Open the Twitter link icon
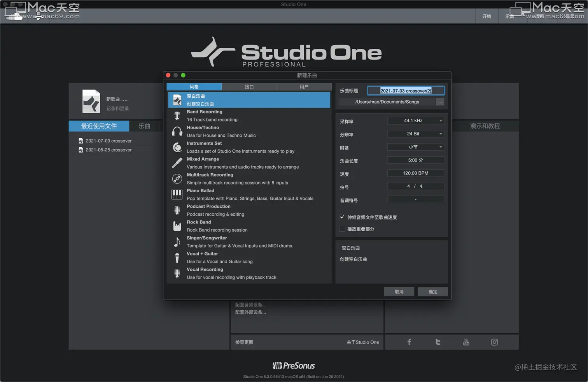Viewport: 588px width, 382px height. pyautogui.click(x=438, y=342)
